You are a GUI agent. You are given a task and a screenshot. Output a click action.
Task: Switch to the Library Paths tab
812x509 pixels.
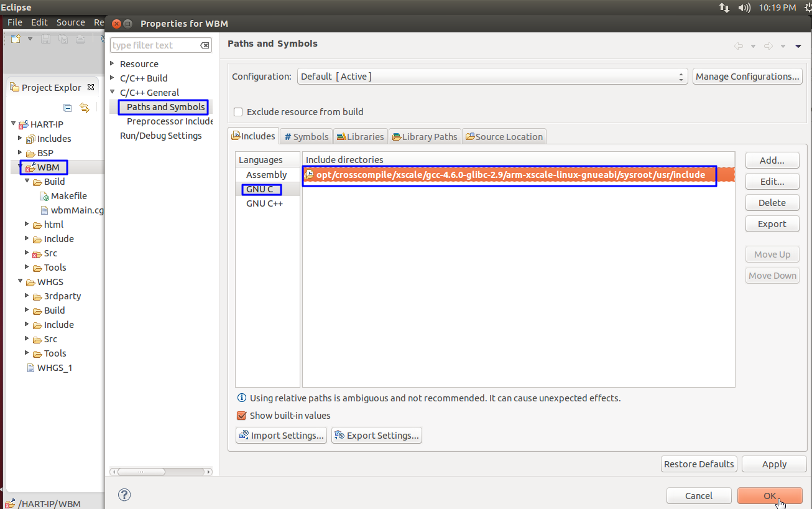coord(425,136)
